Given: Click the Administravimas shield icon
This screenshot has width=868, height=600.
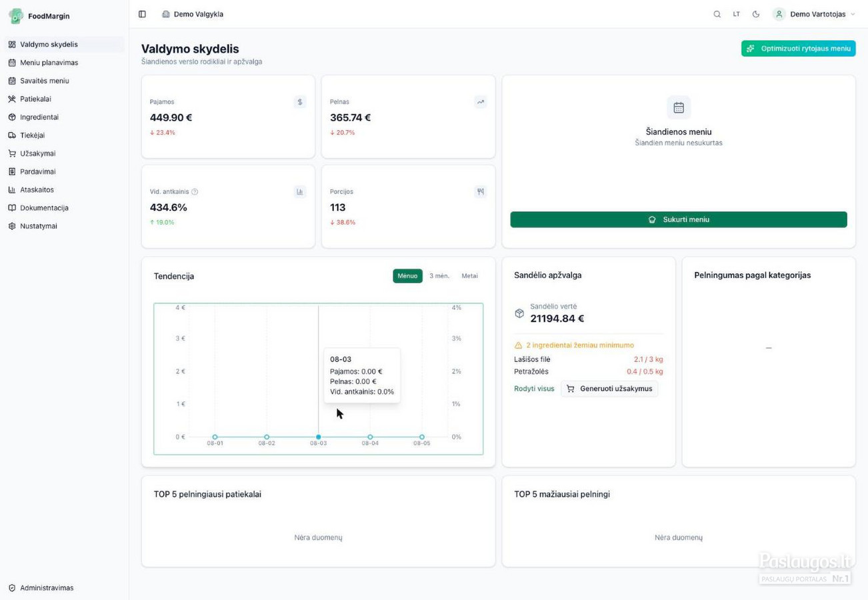Looking at the screenshot, I should click(12, 588).
